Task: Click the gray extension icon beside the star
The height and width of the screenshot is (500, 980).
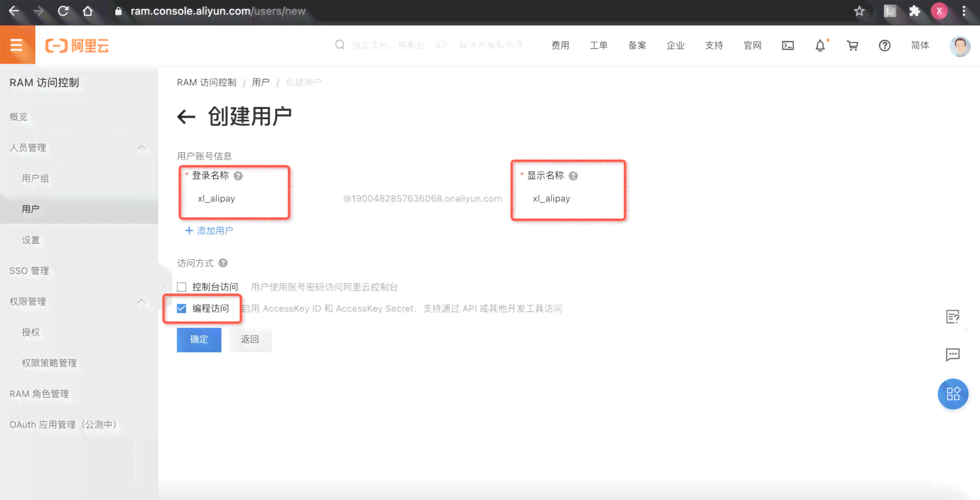Action: [x=890, y=11]
